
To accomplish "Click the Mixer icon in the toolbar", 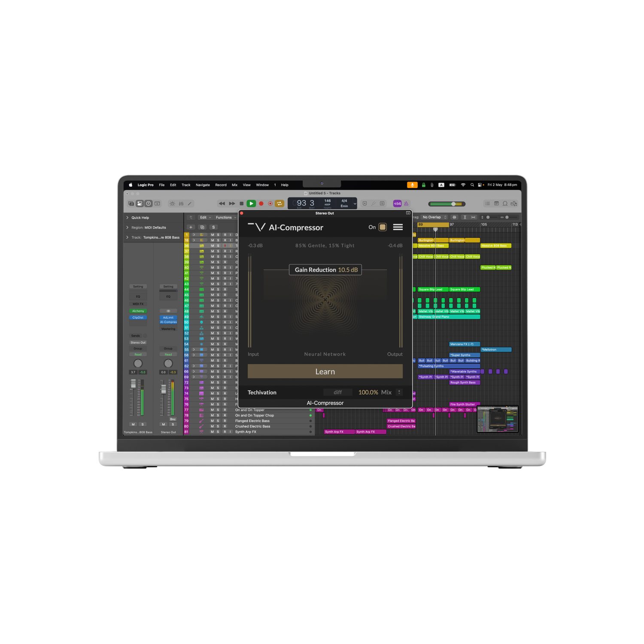I will coord(181,204).
